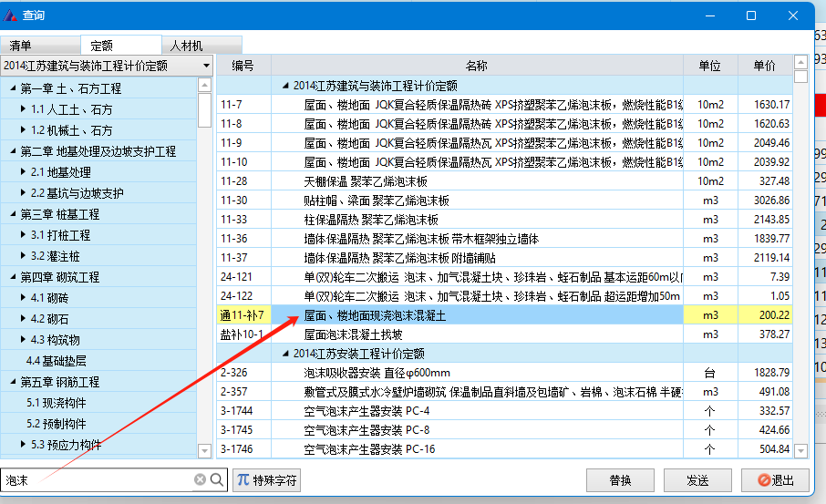This screenshot has height=504, width=826.
Task: Click tree panel scroll down arrow
Action: (204, 451)
